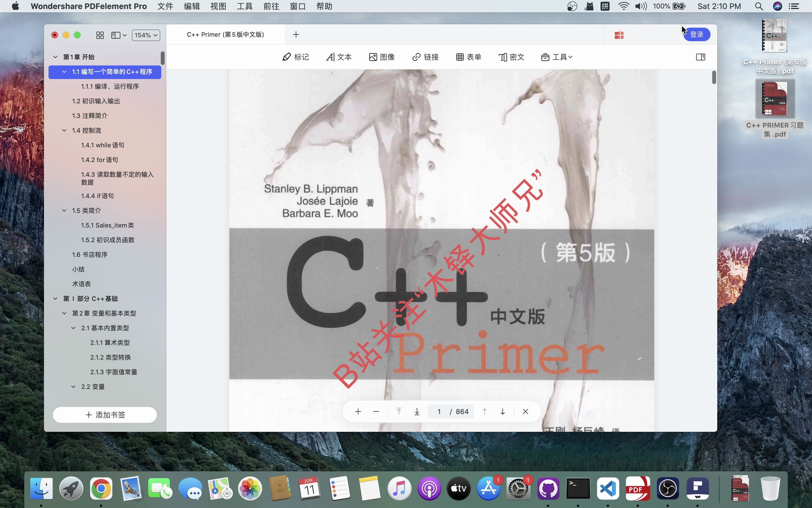Screen dimensions: 812x508
Task: Open the 154% zoom level dropdown
Action: [145, 35]
